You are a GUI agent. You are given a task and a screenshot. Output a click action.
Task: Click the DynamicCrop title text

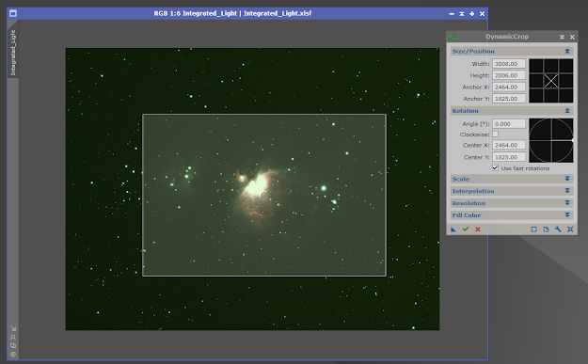507,37
